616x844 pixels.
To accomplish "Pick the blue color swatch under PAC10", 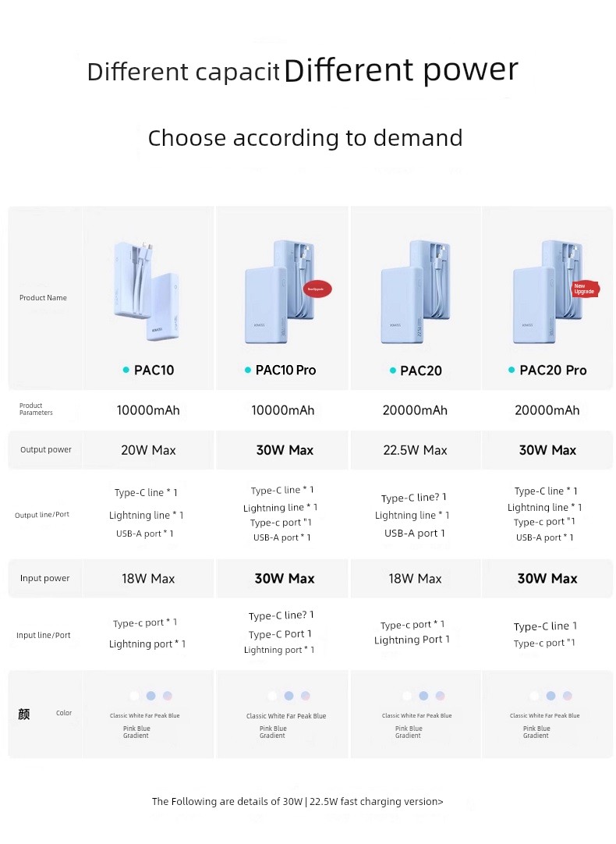I will pos(150,696).
